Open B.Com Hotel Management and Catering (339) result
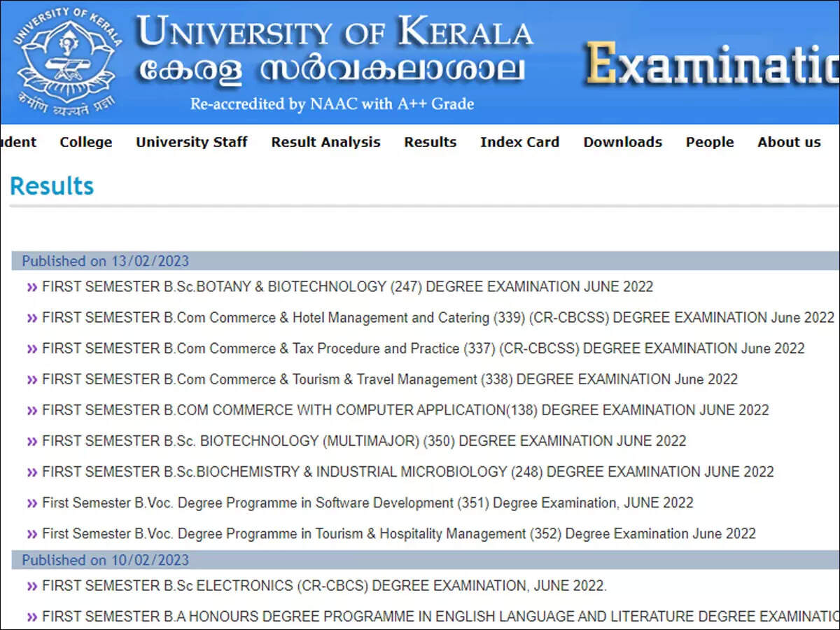 (438, 318)
